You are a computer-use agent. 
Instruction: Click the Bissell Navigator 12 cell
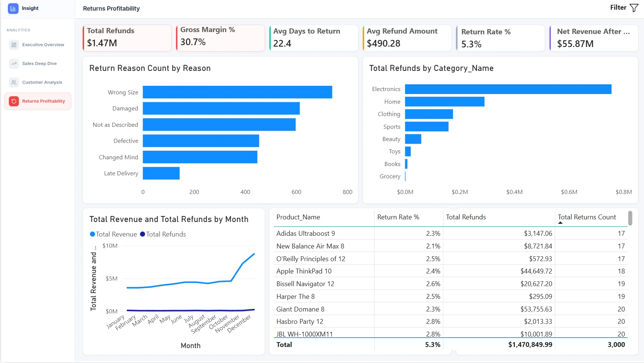pyautogui.click(x=305, y=284)
